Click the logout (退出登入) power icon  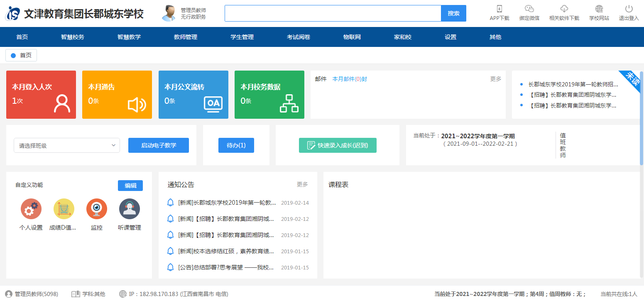point(629,9)
